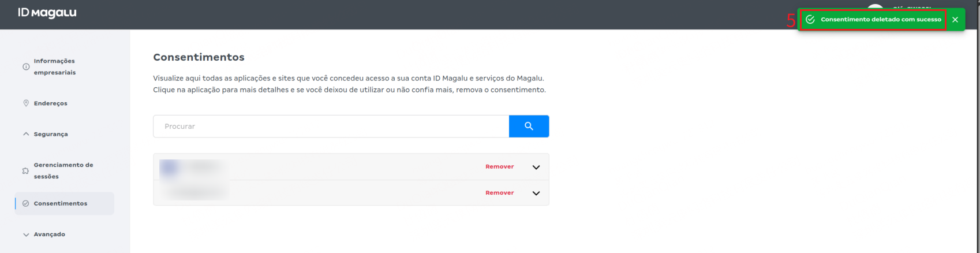Click the info icon beside Informações empresariais
The width and height of the screenshot is (980, 253).
tap(26, 67)
